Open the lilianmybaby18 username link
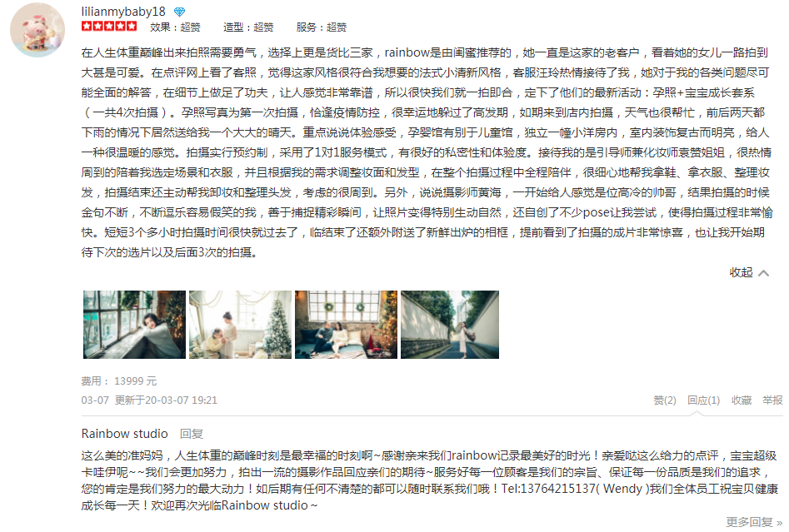The height and width of the screenshot is (532, 789). click(x=123, y=11)
